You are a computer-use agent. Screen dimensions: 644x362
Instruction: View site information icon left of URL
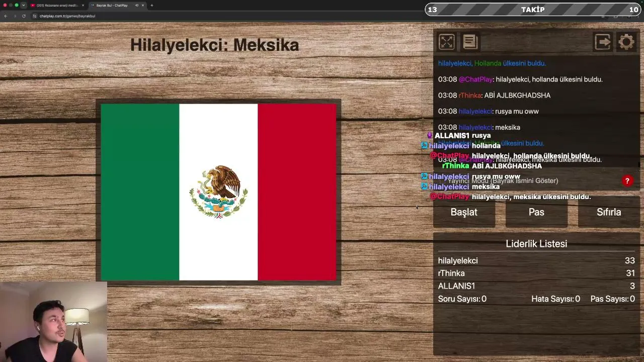(34, 16)
